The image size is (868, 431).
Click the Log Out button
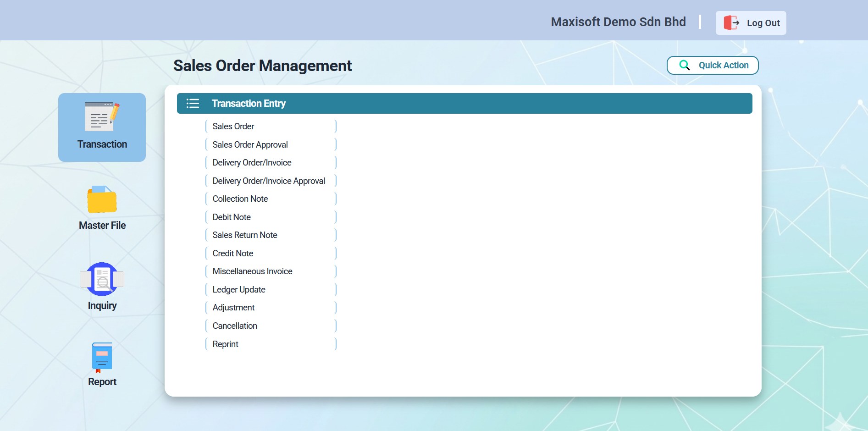(x=751, y=23)
